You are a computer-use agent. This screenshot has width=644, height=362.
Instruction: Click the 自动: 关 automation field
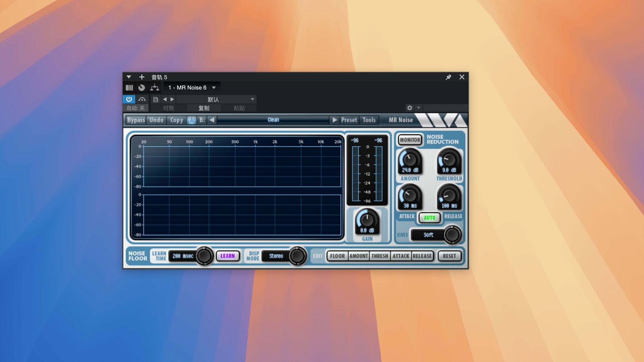pyautogui.click(x=136, y=108)
